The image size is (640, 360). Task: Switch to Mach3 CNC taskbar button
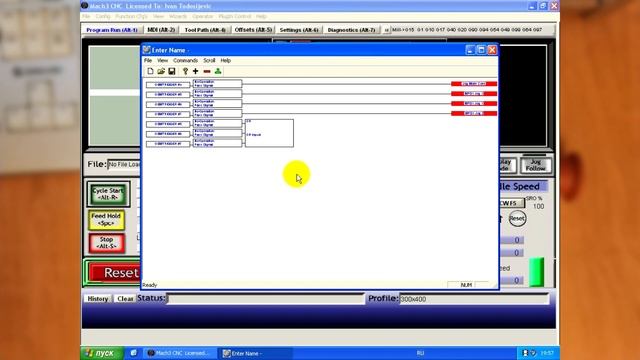[x=180, y=353]
